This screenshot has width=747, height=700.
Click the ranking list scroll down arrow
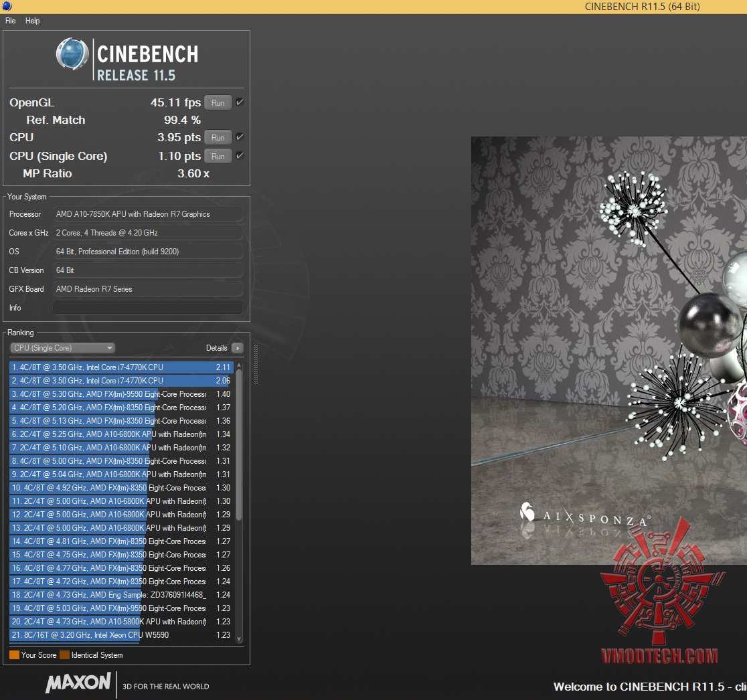(239, 639)
